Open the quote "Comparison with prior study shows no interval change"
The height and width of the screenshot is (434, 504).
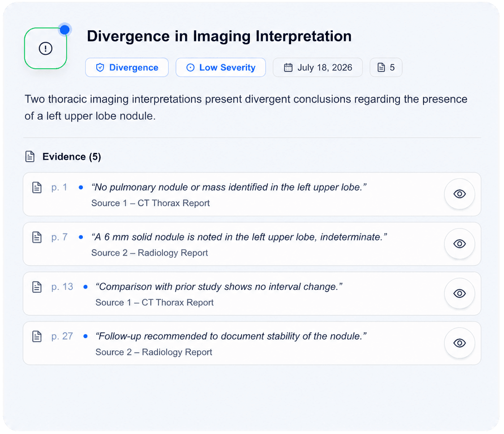click(x=219, y=286)
